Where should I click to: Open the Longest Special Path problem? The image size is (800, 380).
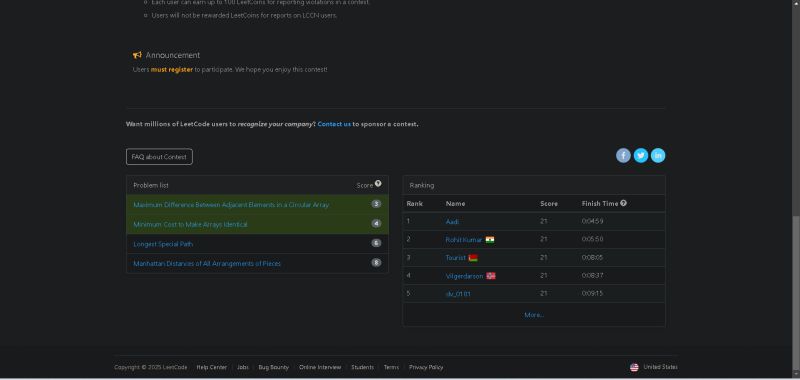pos(163,244)
